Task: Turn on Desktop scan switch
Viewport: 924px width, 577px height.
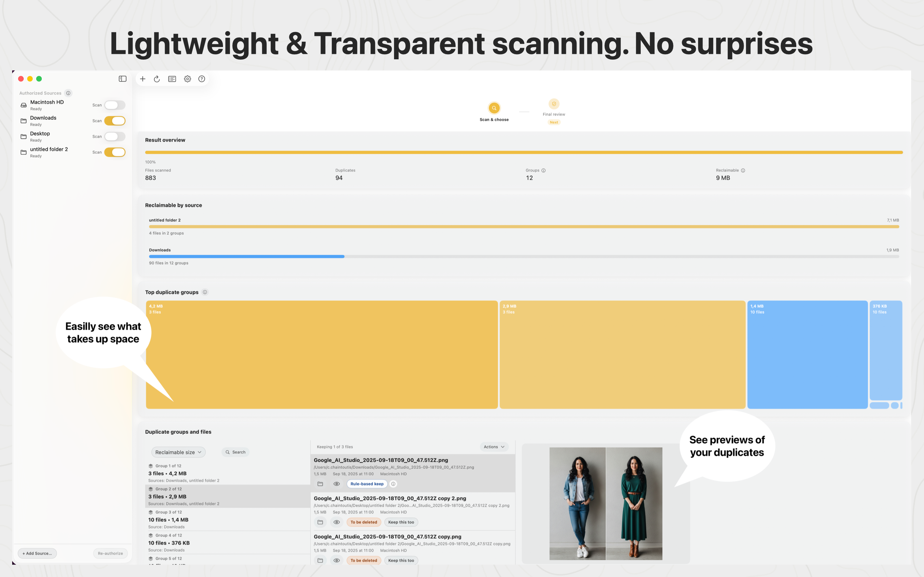Action: (115, 137)
